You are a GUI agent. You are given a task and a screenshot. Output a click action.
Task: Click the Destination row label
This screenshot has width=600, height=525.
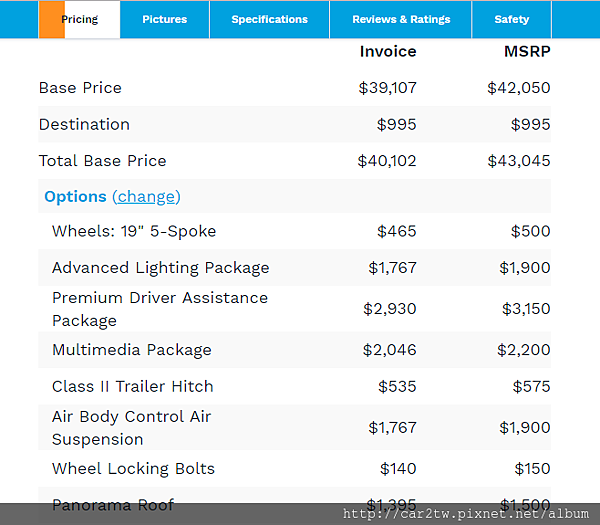tap(84, 124)
